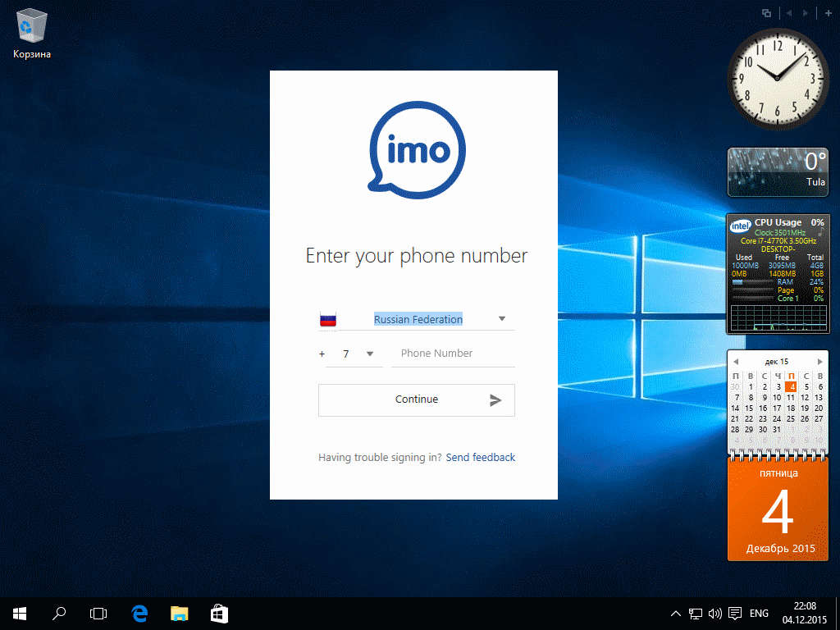Click the send arrow icon on Continue
The width and height of the screenshot is (840, 630).
495,399
